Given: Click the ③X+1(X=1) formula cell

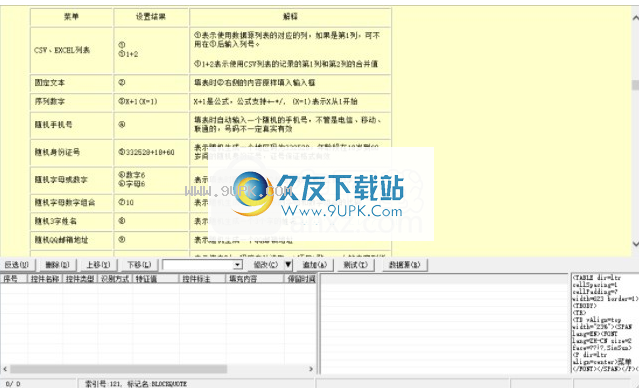Looking at the screenshot, I should click(x=151, y=101).
